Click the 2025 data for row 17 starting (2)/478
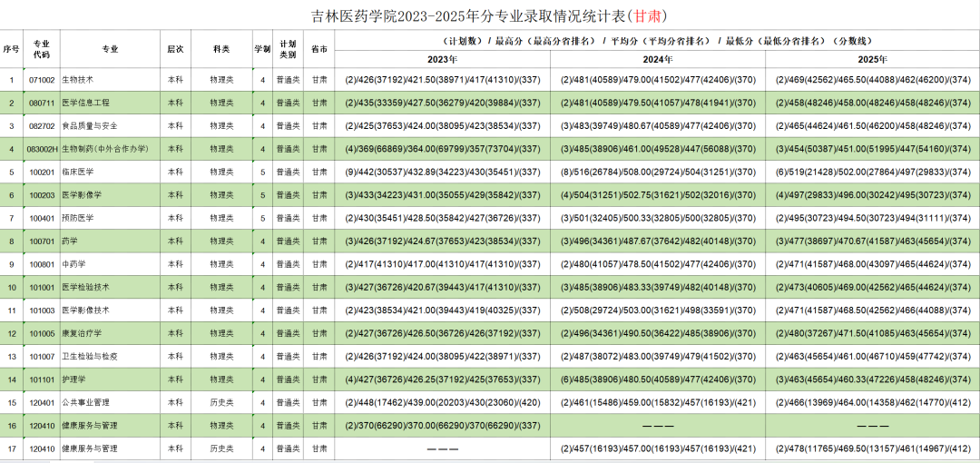Viewport: 980px width, 463px height. [x=873, y=448]
